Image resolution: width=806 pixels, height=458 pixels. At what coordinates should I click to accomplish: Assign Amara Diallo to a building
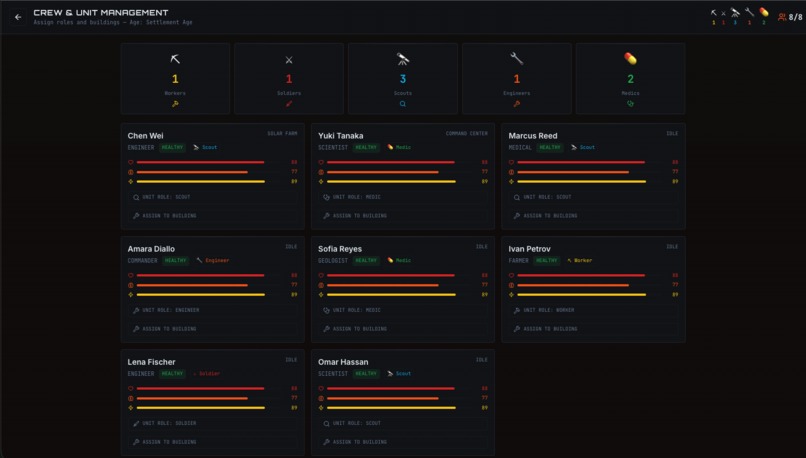[x=212, y=329]
